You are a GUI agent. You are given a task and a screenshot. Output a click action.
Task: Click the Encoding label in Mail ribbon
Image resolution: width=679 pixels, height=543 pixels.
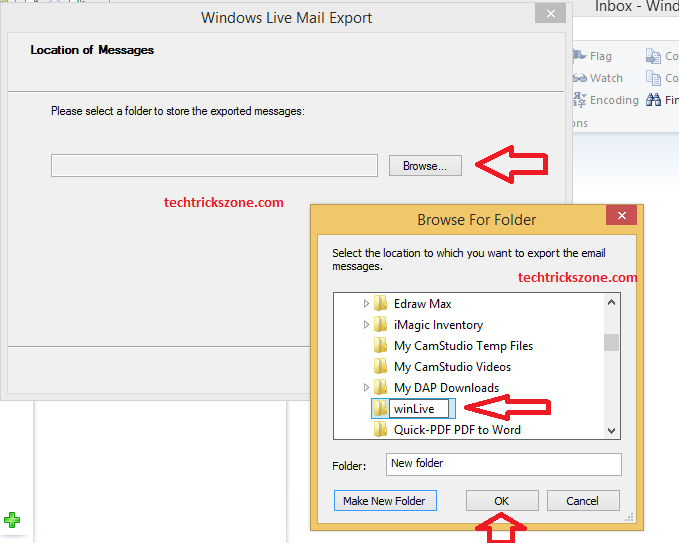pyautogui.click(x=614, y=100)
